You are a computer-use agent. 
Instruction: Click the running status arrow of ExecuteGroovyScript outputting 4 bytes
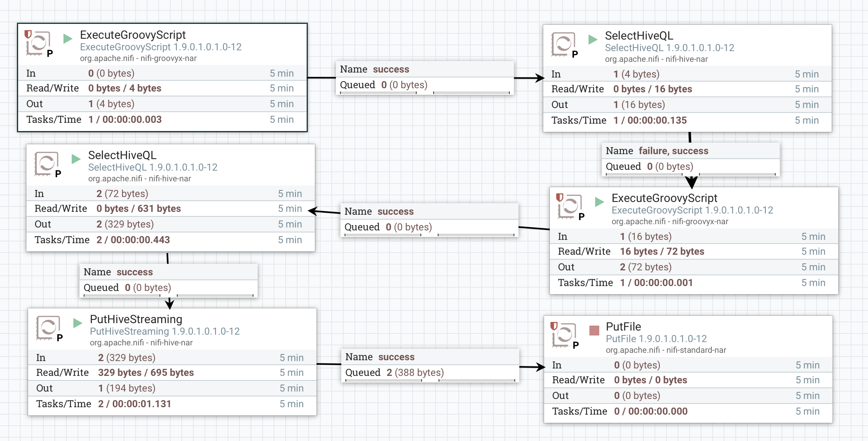coord(68,39)
